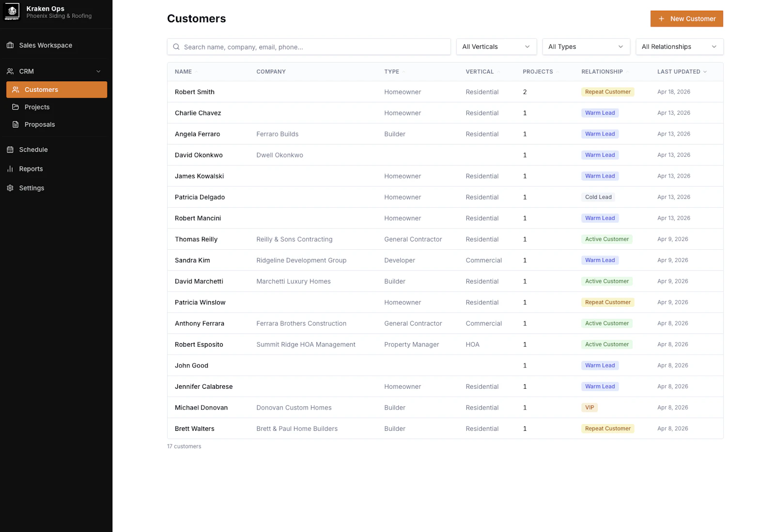Open Settings in the sidebar
The image size is (775, 532).
(x=56, y=188)
